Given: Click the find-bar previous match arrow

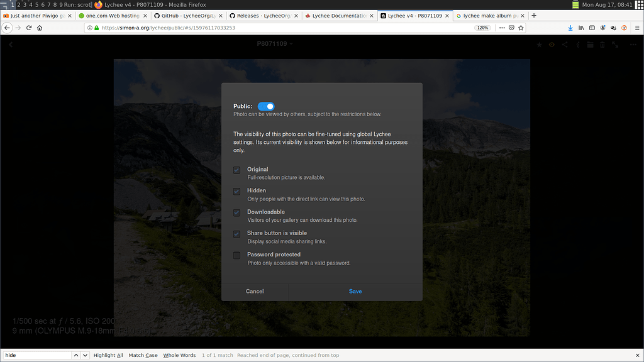Looking at the screenshot, I should pos(77,355).
